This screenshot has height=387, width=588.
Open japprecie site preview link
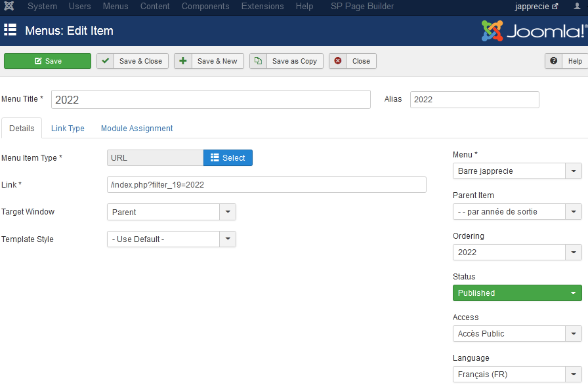pyautogui.click(x=536, y=7)
